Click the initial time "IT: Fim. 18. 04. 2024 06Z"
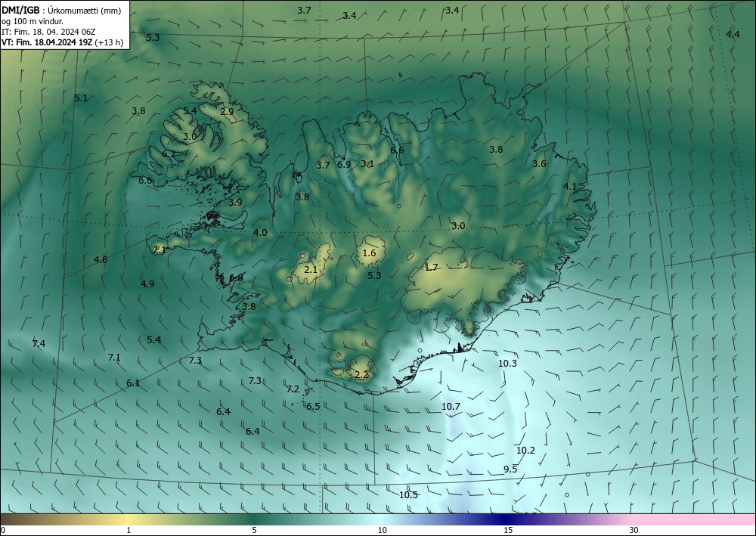The width and height of the screenshot is (756, 536). click(48, 32)
